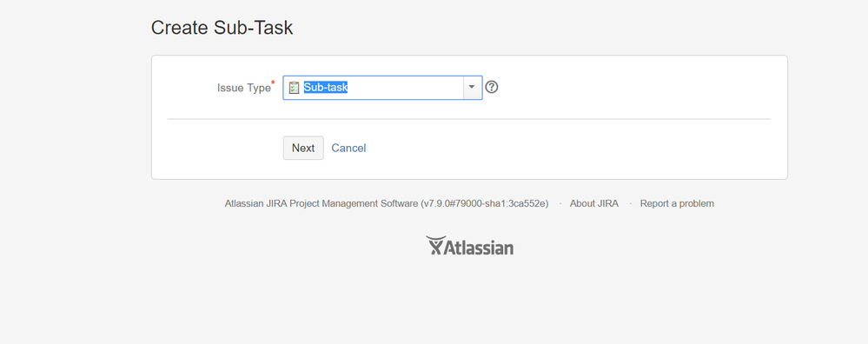Viewport: 868px width, 344px height.
Task: Click the JIRA version text v7.9.0#79000
Action: tap(484, 203)
